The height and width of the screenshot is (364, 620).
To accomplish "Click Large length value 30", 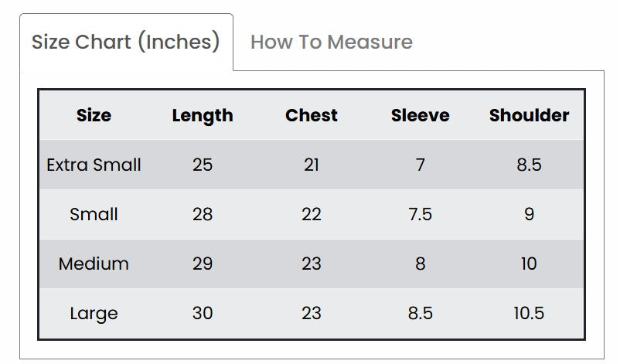I will coord(203,313).
